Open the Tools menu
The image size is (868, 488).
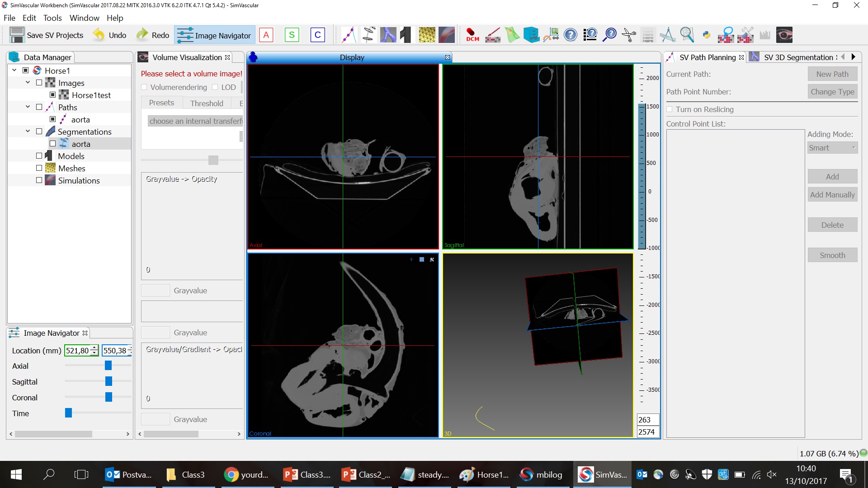click(x=52, y=18)
